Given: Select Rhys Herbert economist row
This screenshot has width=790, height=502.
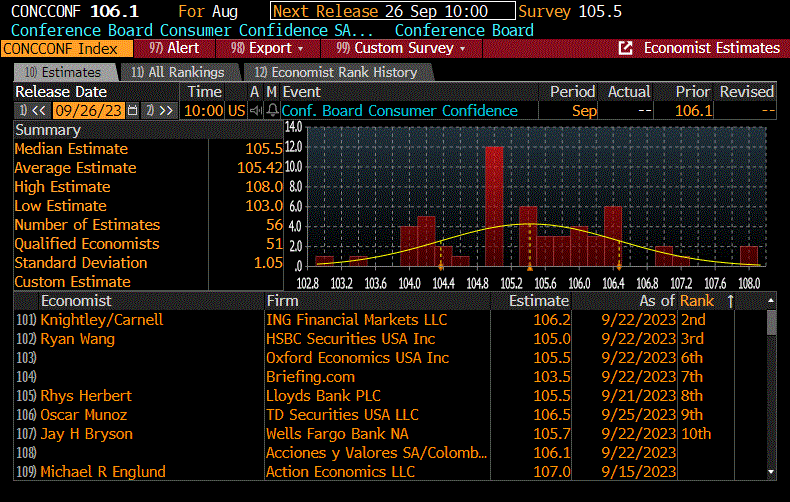Looking at the screenshot, I should tap(394, 396).
